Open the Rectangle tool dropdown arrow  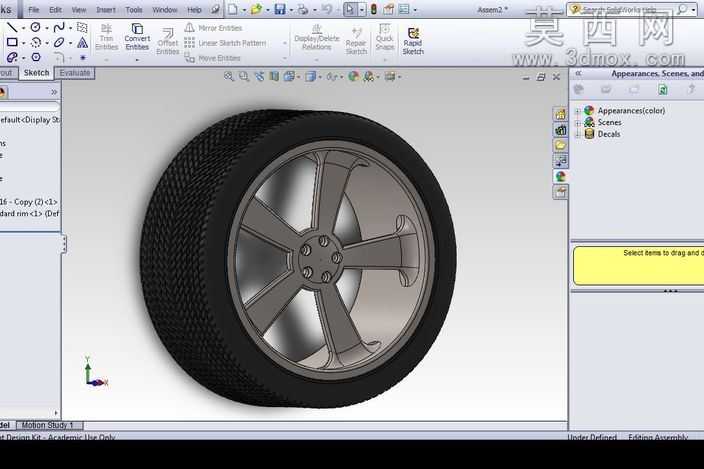[23, 43]
